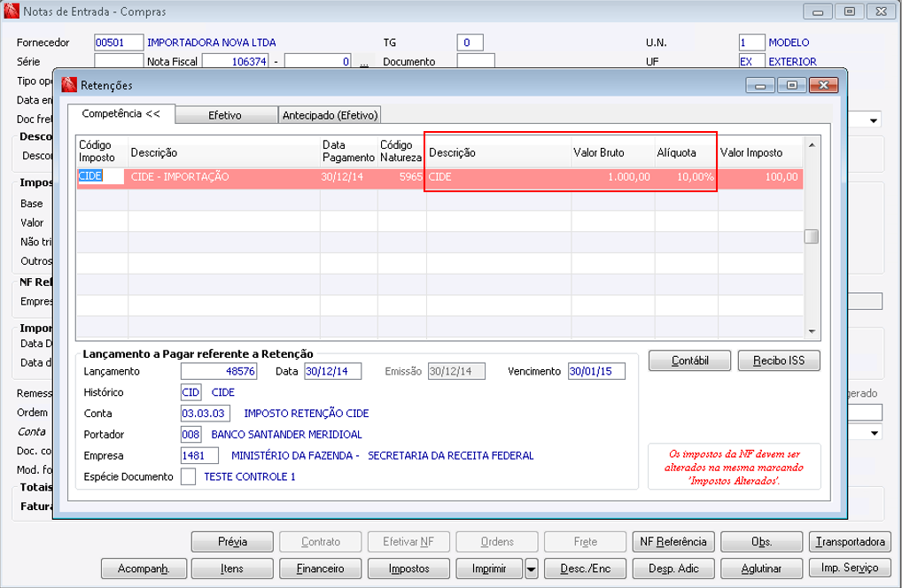Click the Retenções window title icon
This screenshot has height=588, width=902.
click(x=69, y=85)
